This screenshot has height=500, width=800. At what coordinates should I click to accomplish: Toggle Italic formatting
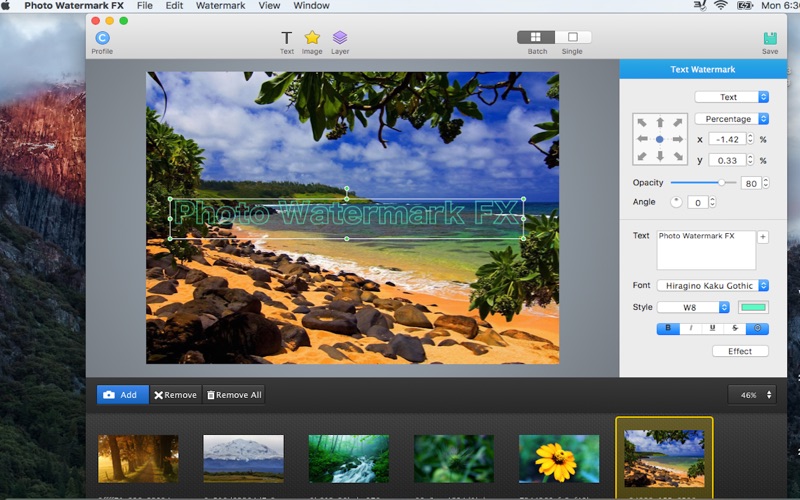coord(690,329)
